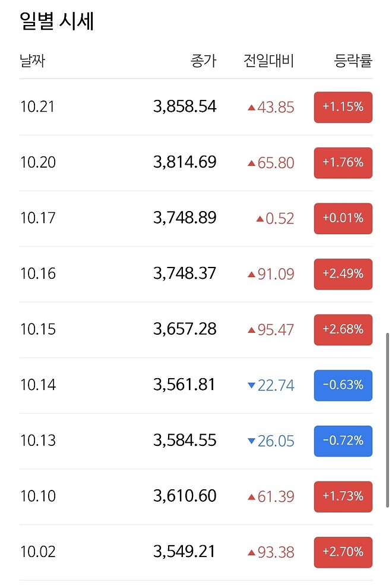Select the 10.21 date row
The width and height of the screenshot is (392, 585).
(x=37, y=107)
